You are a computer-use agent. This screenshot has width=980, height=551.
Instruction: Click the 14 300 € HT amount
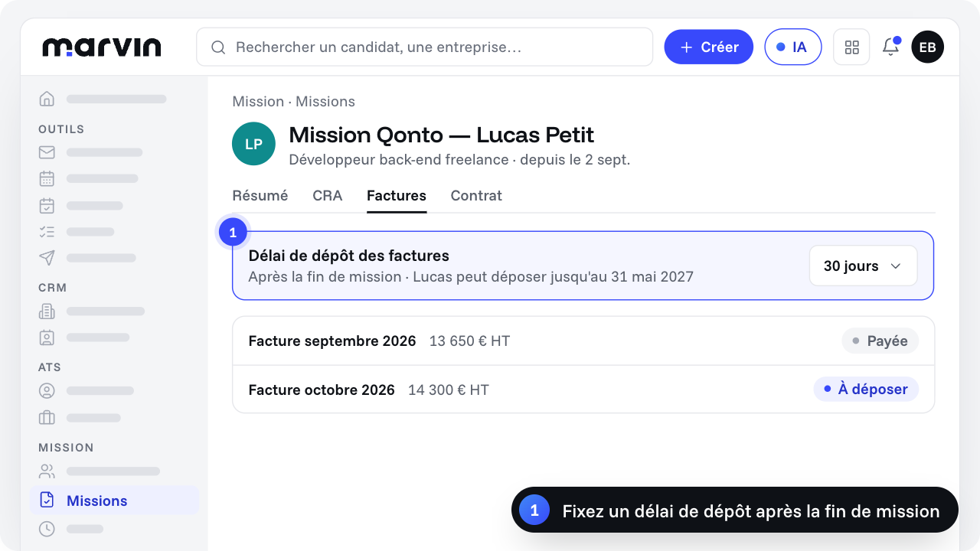[x=449, y=390]
